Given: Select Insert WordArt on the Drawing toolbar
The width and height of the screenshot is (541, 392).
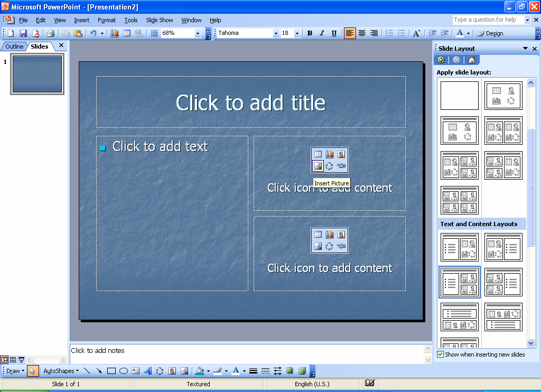Looking at the screenshot, I should click(148, 371).
